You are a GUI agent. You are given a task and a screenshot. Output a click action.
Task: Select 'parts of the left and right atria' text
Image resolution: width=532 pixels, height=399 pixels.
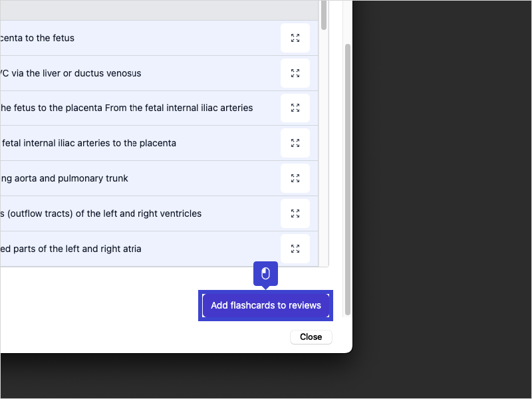(71, 249)
